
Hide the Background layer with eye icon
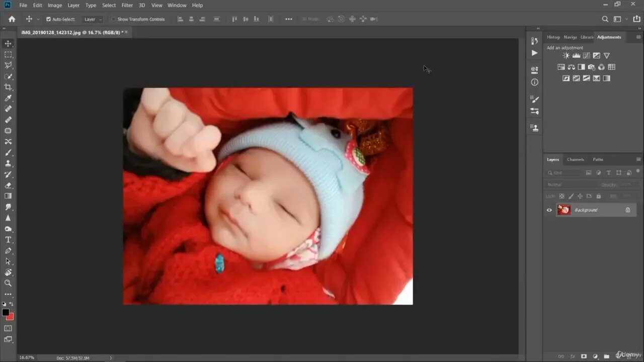click(549, 210)
